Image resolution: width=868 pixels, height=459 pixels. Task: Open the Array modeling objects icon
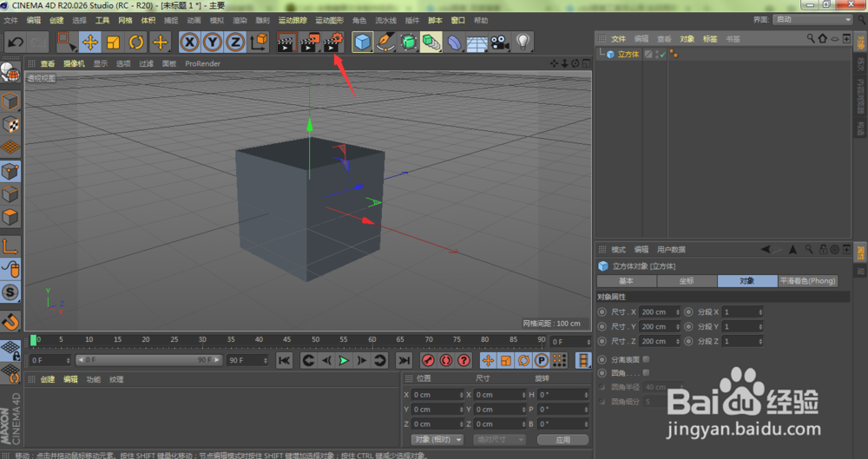(x=431, y=42)
